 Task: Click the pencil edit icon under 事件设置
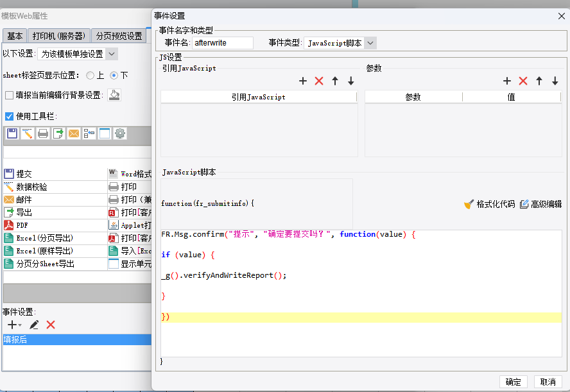click(34, 325)
